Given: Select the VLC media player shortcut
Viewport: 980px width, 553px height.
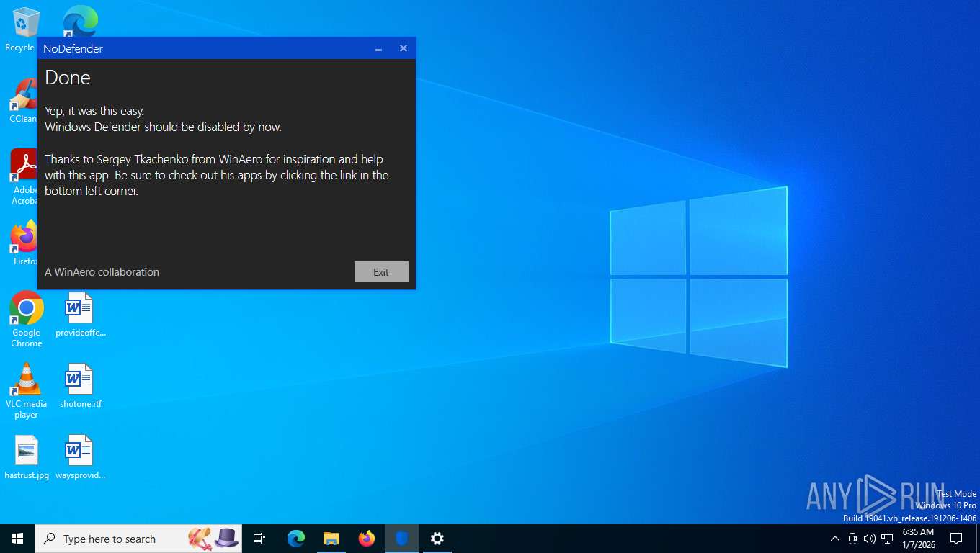Looking at the screenshot, I should [27, 391].
